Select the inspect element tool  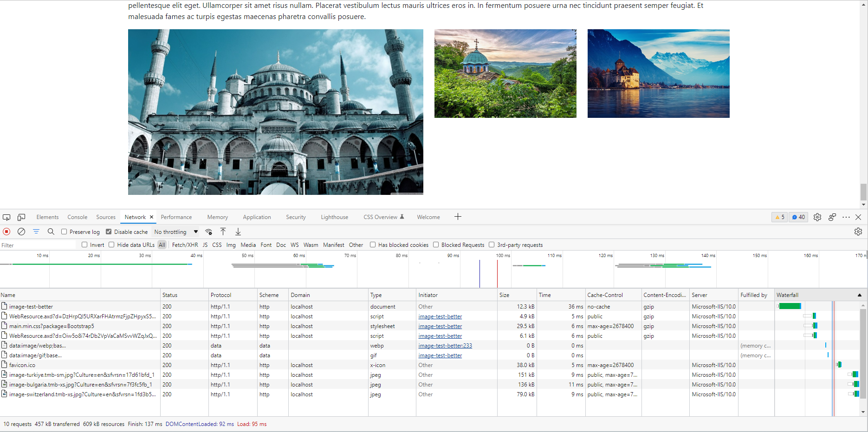pos(6,217)
